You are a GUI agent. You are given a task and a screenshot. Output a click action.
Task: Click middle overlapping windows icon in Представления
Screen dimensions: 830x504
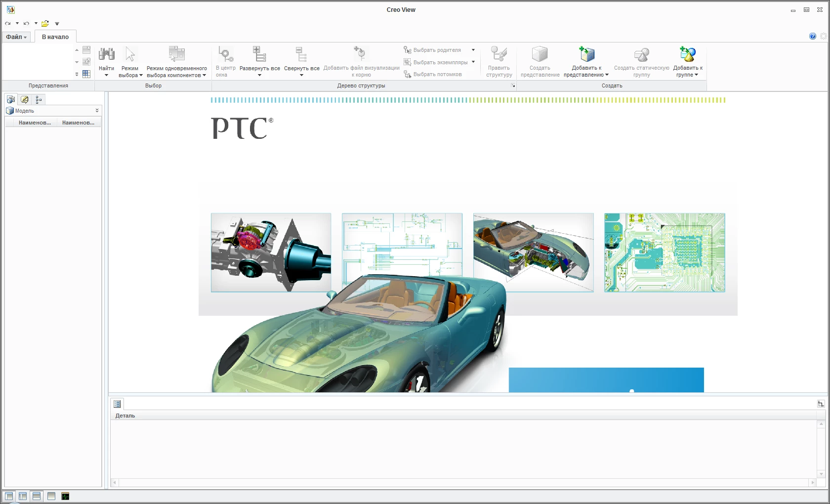click(86, 62)
